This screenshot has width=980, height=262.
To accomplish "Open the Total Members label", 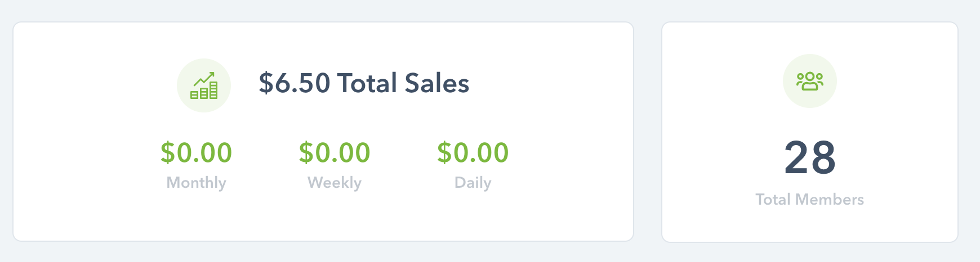I will [810, 199].
